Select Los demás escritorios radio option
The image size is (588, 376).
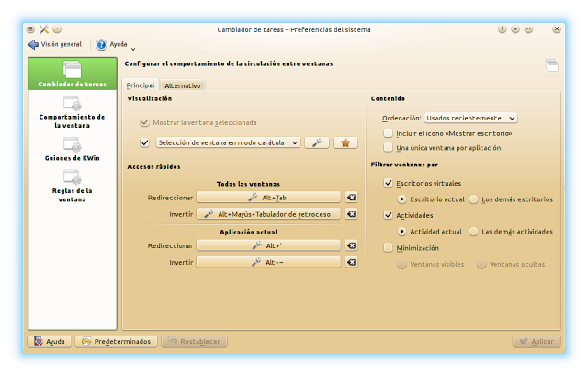click(474, 199)
